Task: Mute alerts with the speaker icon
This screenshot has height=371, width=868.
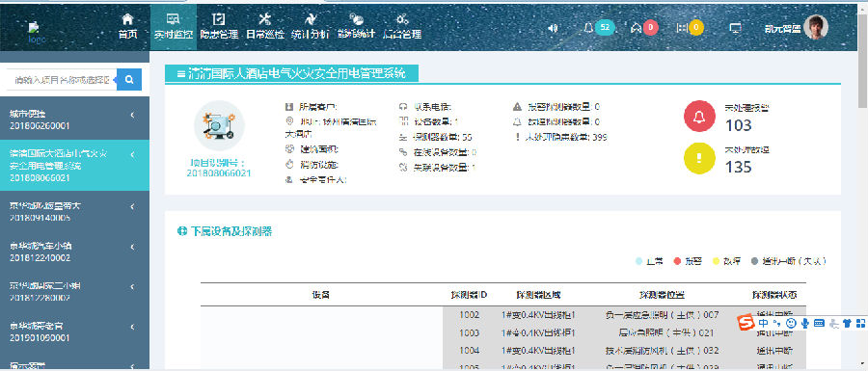Action: (552, 28)
